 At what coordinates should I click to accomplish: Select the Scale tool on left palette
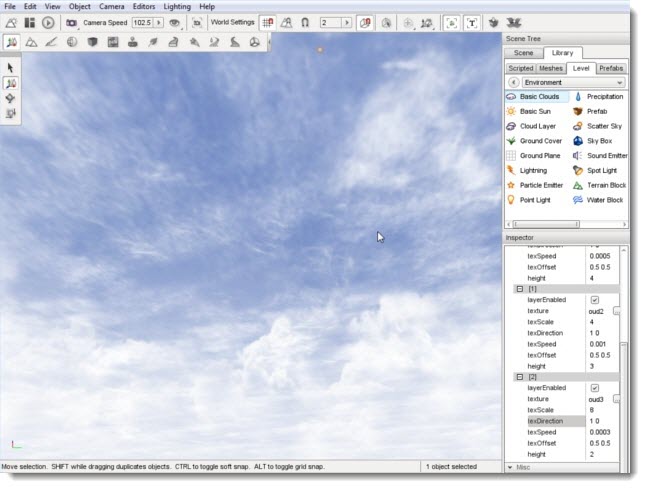click(x=10, y=113)
